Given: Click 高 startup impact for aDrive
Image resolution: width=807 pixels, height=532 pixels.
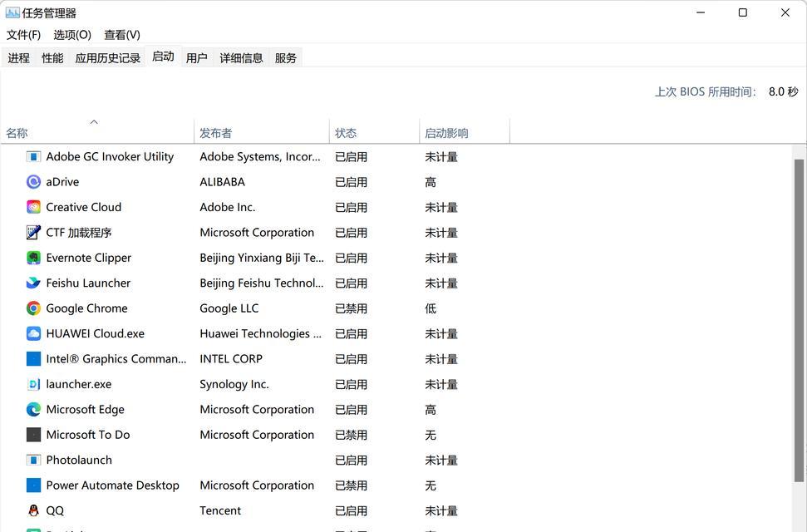Looking at the screenshot, I should (431, 182).
